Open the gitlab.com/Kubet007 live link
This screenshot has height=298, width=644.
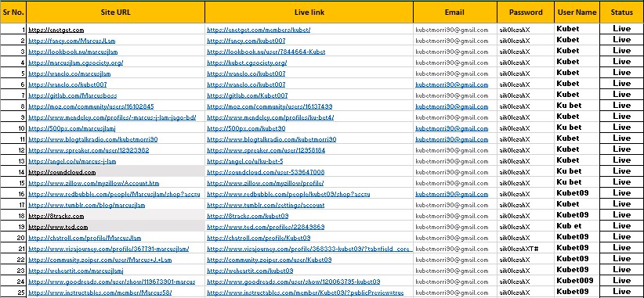(x=248, y=95)
